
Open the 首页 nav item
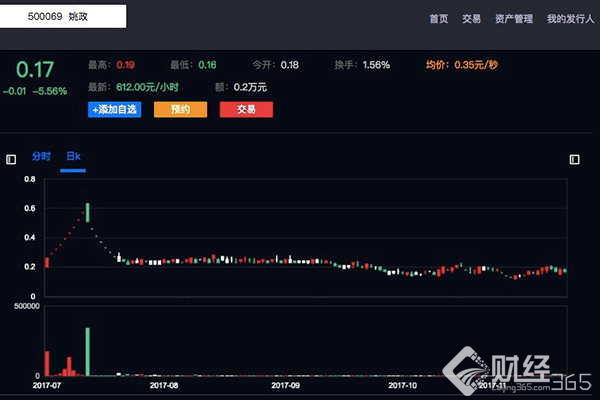pyautogui.click(x=439, y=19)
